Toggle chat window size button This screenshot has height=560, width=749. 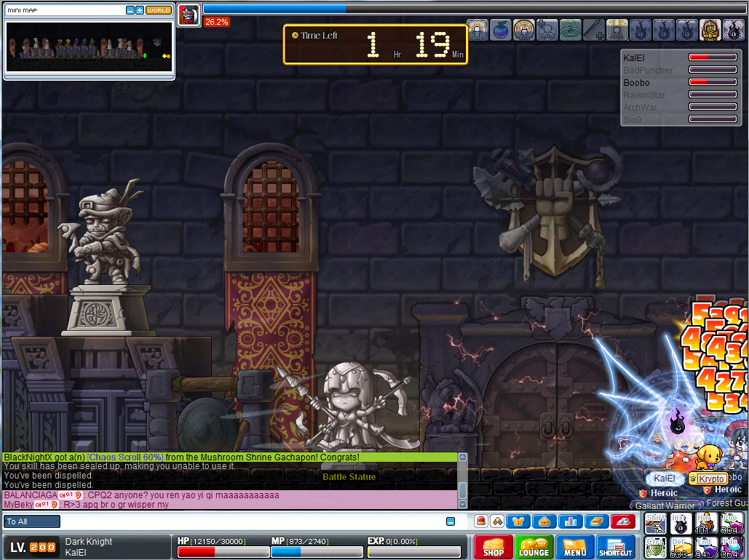tap(451, 521)
